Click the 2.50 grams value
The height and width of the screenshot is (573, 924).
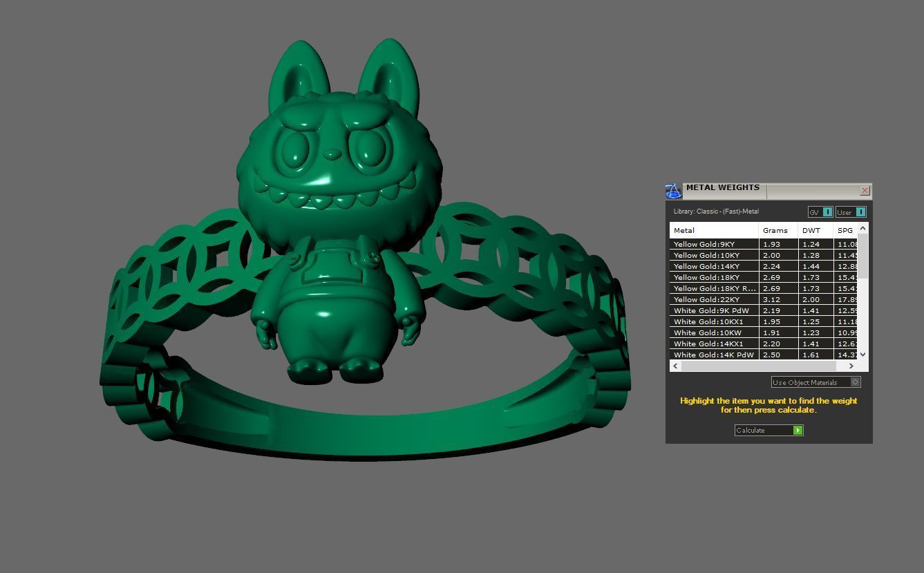771,355
